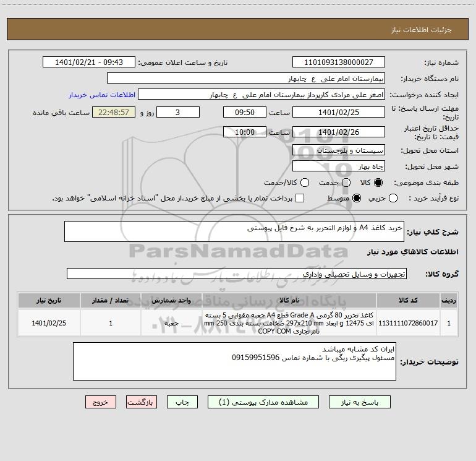Click the چاپ print button

(x=182, y=402)
